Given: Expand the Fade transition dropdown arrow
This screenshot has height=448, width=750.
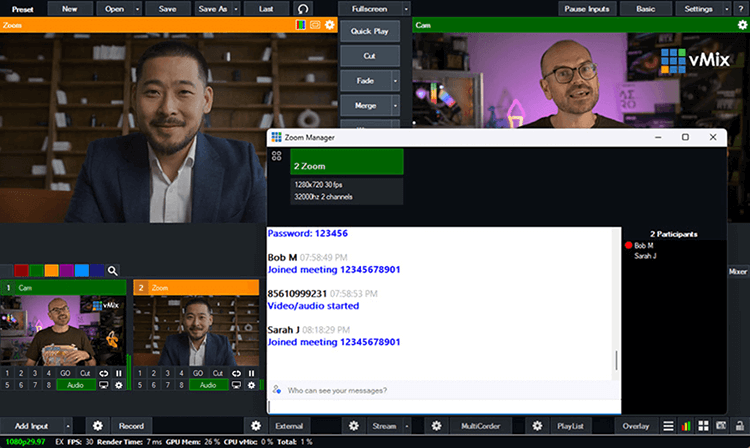Looking at the screenshot, I should pos(395,80).
